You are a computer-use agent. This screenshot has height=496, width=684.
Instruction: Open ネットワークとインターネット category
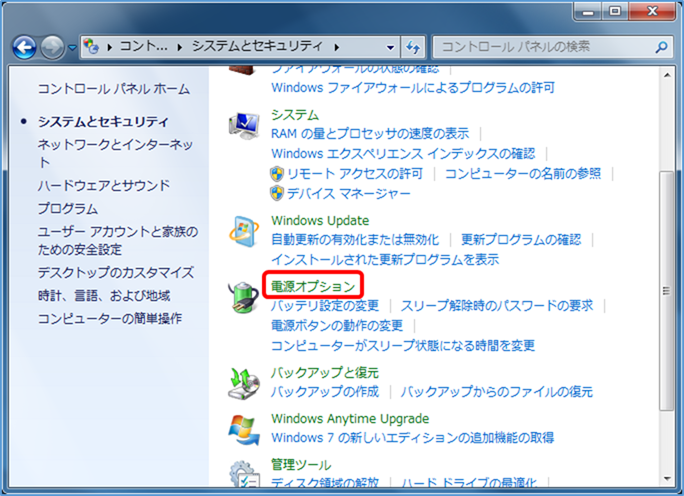point(115,153)
